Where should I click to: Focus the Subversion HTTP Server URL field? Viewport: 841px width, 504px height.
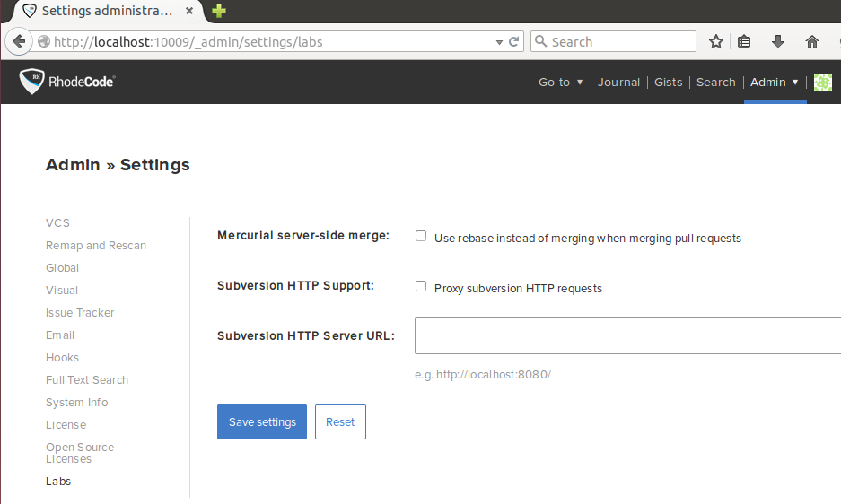(626, 336)
